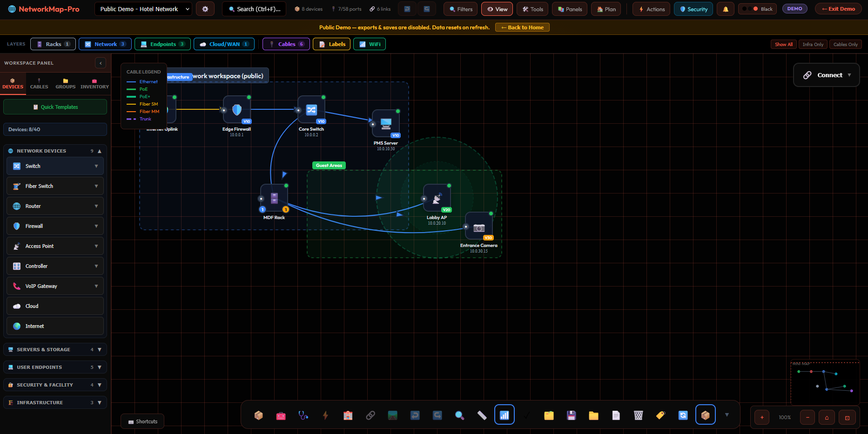868x434 pixels.
Task: Click the floppy disk save icon
Action: click(571, 414)
